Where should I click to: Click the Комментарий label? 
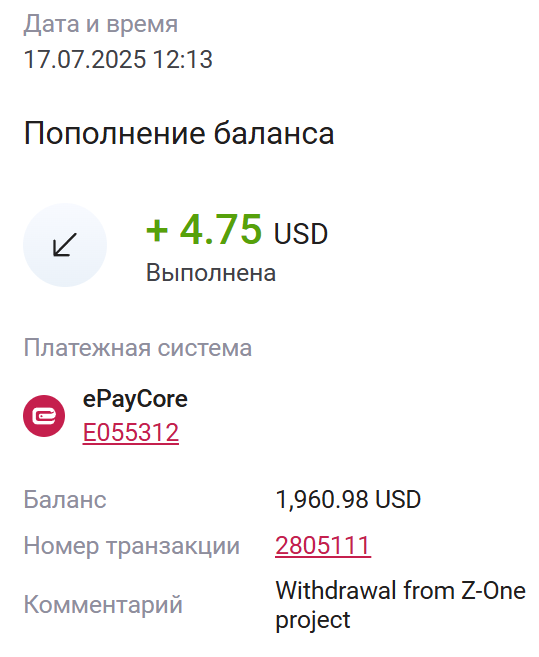coord(103,605)
